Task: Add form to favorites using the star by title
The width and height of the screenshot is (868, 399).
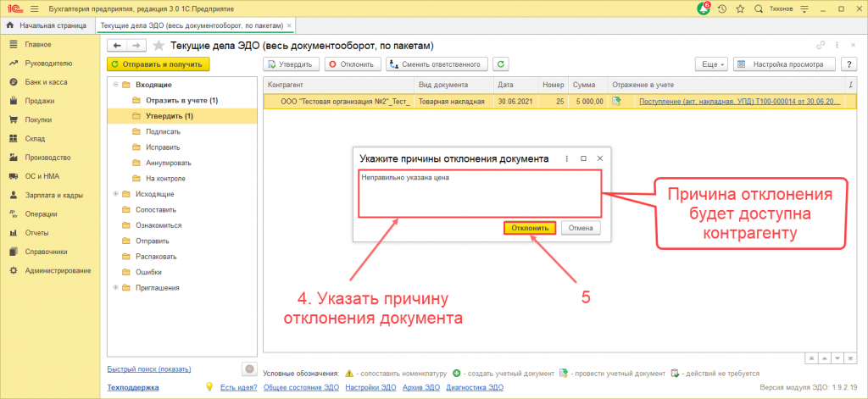Action: [x=159, y=46]
